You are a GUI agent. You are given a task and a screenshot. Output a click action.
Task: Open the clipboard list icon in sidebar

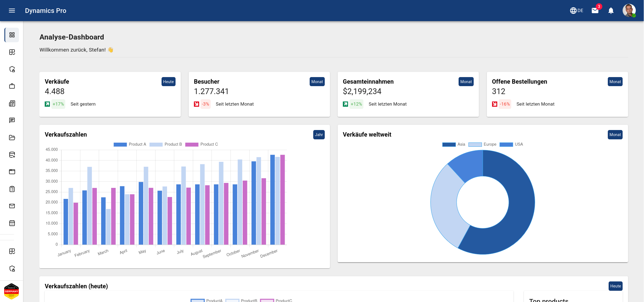coord(12,189)
